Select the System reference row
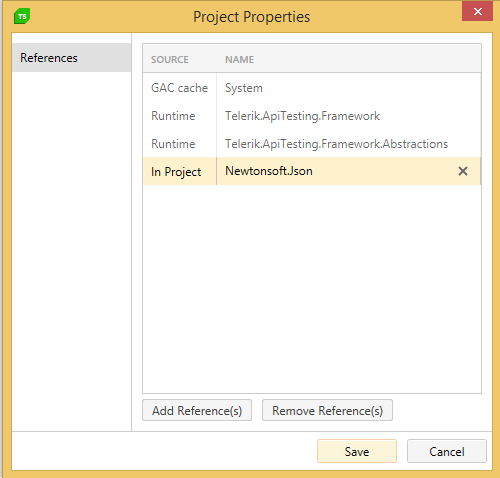The width and height of the screenshot is (500, 478). (x=312, y=88)
